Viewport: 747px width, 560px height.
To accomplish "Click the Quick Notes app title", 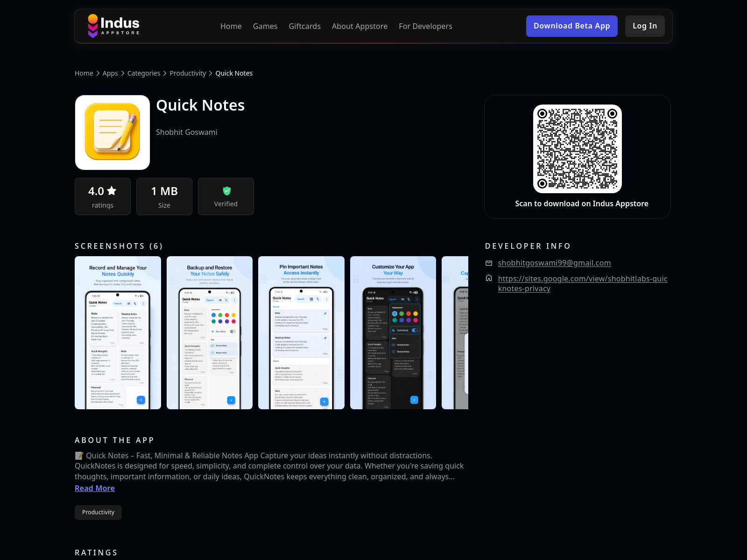I will 200,105.
